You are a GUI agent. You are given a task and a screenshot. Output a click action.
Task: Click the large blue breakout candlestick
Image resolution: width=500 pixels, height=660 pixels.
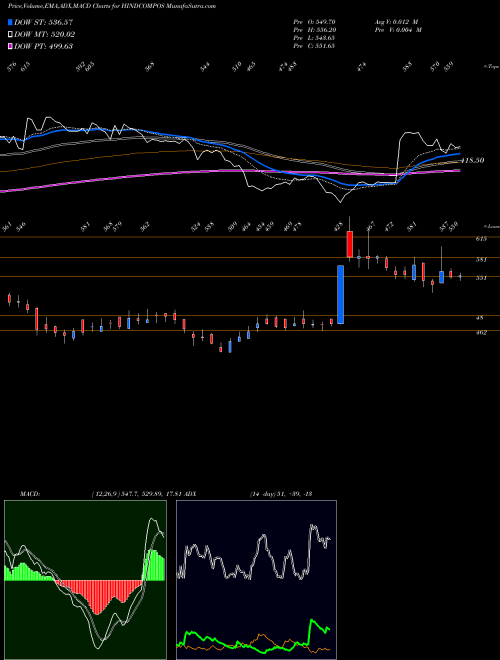340,294
